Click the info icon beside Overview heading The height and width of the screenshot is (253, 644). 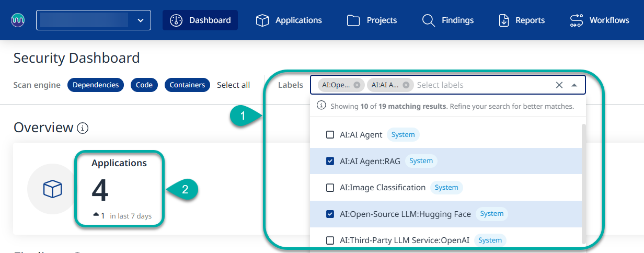pyautogui.click(x=82, y=128)
